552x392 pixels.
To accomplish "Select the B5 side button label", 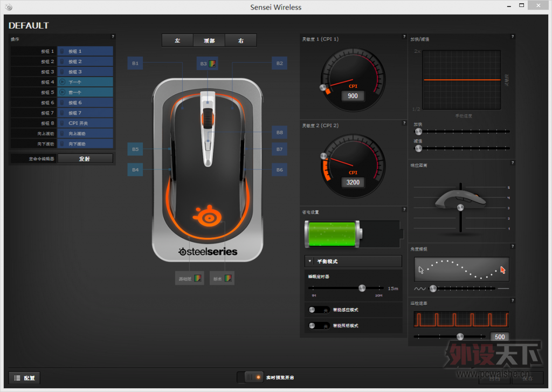I will [135, 149].
